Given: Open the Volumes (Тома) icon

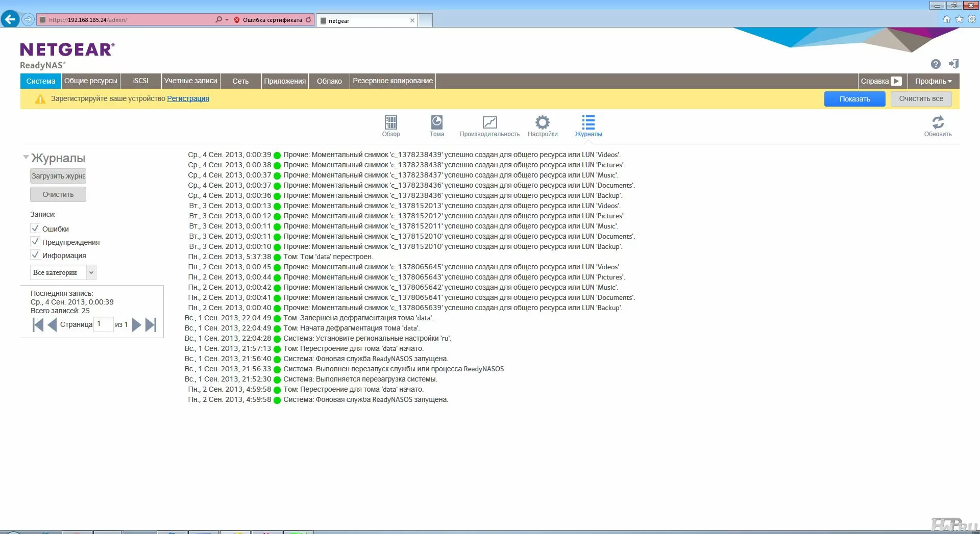Looking at the screenshot, I should pos(436,123).
